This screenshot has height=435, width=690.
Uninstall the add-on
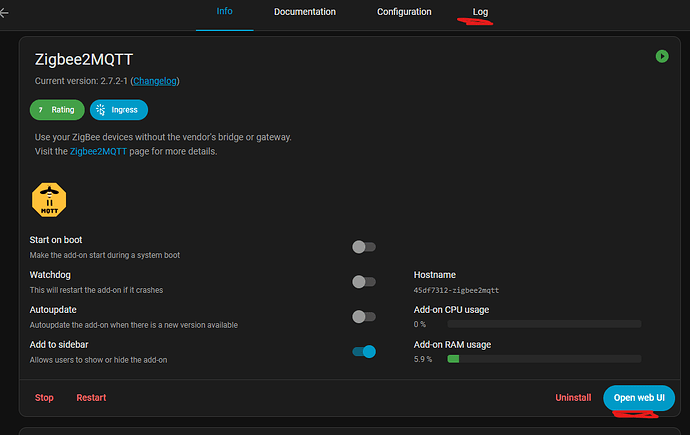[573, 398]
